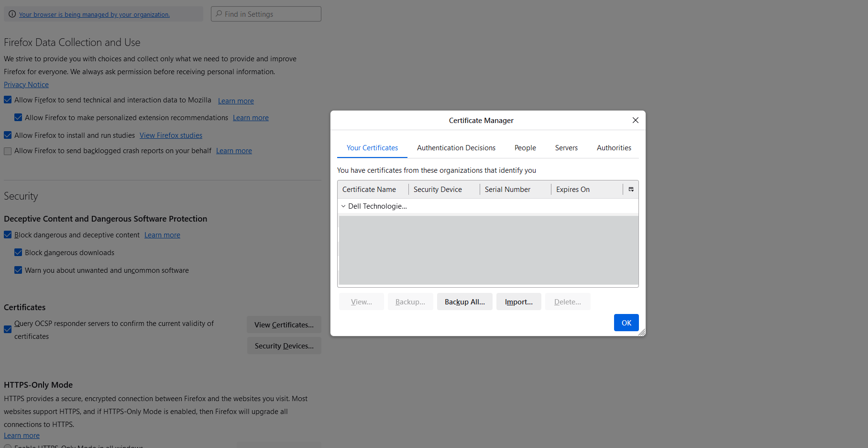Click the Security Devices... button

tap(284, 346)
